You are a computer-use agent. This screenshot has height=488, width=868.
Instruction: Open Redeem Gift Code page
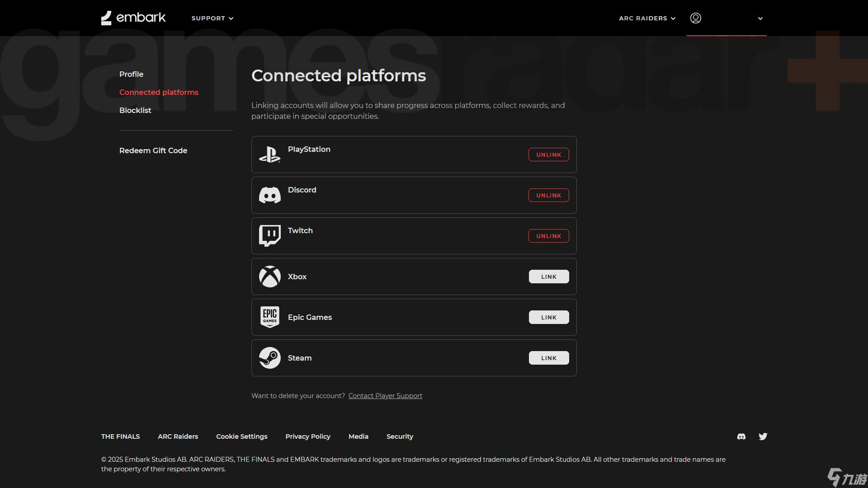[x=153, y=150]
